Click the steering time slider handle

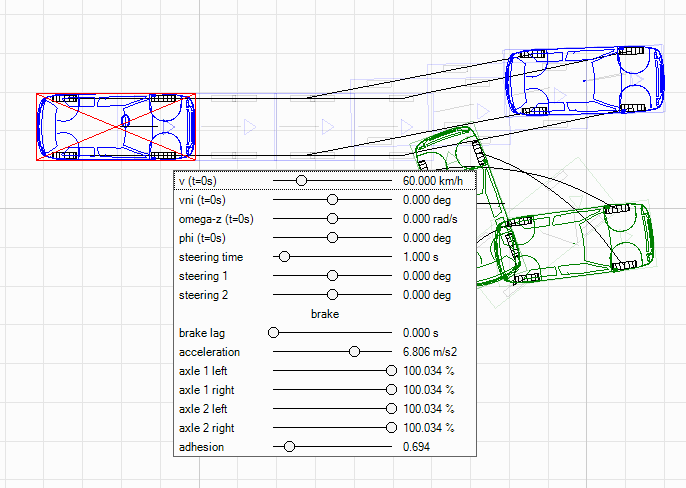click(x=284, y=257)
